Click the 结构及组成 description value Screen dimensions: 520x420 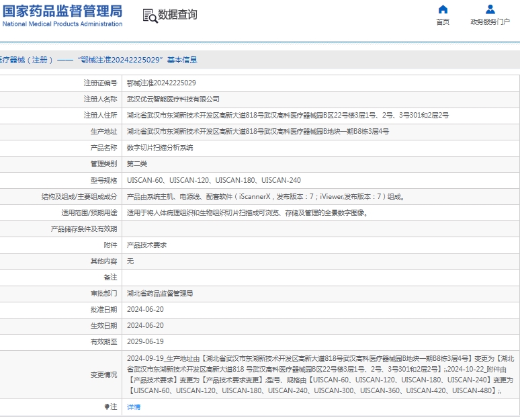pyautogui.click(x=266, y=196)
